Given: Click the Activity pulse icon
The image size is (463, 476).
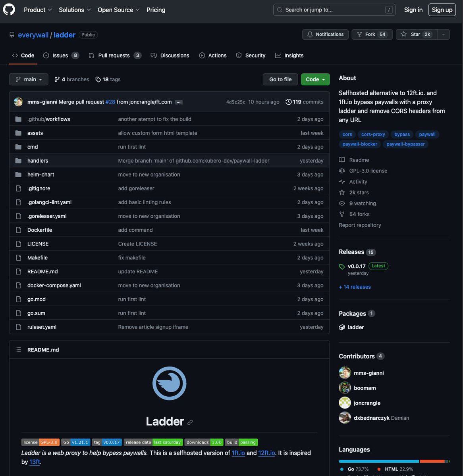Looking at the screenshot, I should click(x=342, y=182).
